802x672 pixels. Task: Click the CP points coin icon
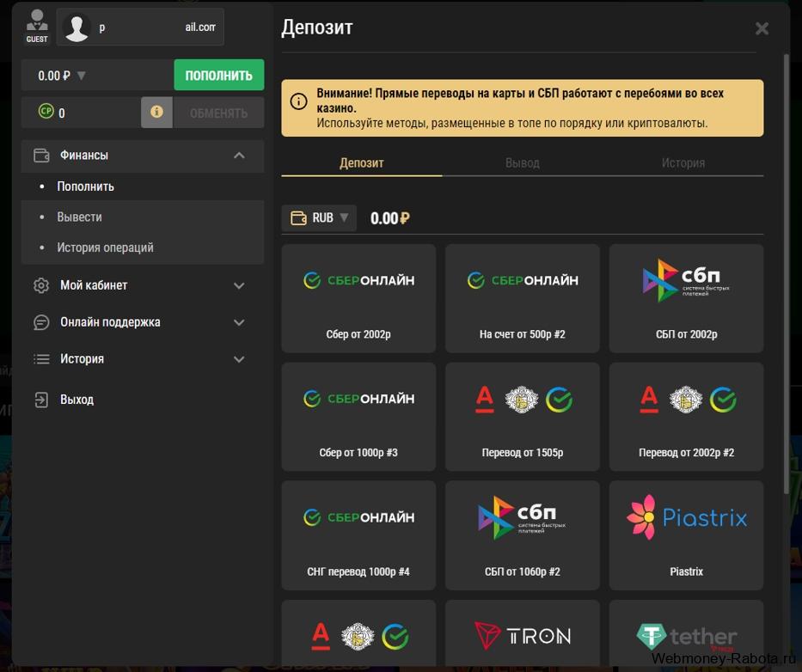46,111
